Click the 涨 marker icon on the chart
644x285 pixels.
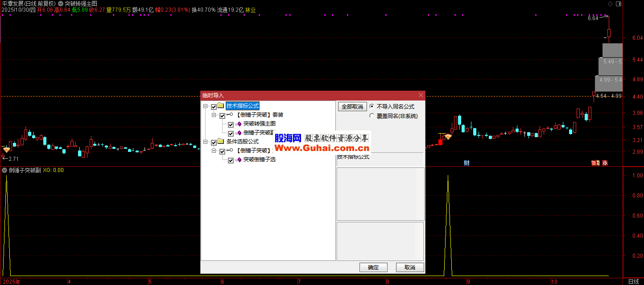point(605,163)
